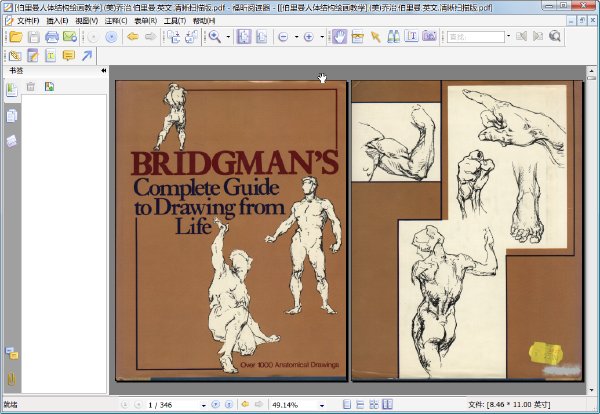Screen dimensions: 600x414
Task: Zoom in with the plus button
Action: coord(308,37)
